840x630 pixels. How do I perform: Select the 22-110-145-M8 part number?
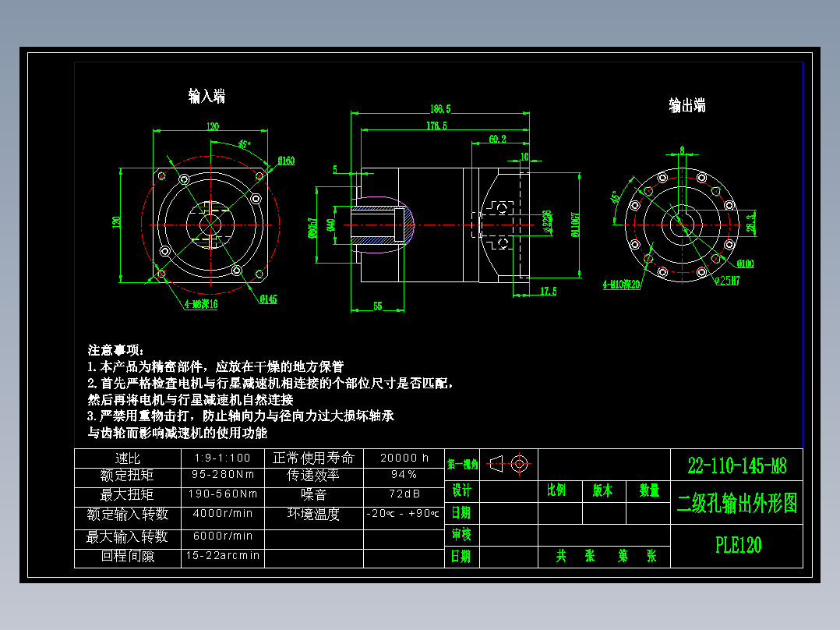click(x=736, y=464)
